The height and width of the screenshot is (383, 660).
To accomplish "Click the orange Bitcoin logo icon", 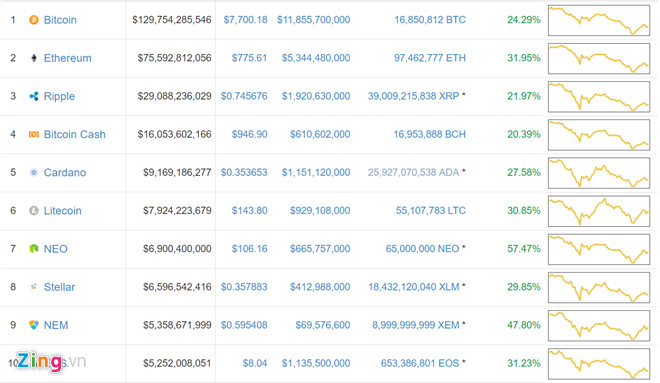I will point(34,20).
